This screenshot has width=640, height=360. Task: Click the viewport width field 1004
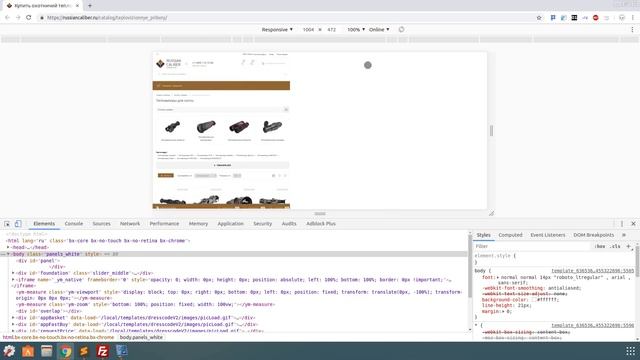[x=308, y=29]
